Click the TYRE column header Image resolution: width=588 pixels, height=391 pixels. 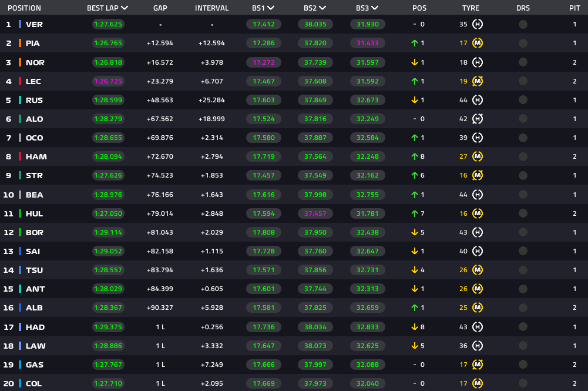471,8
